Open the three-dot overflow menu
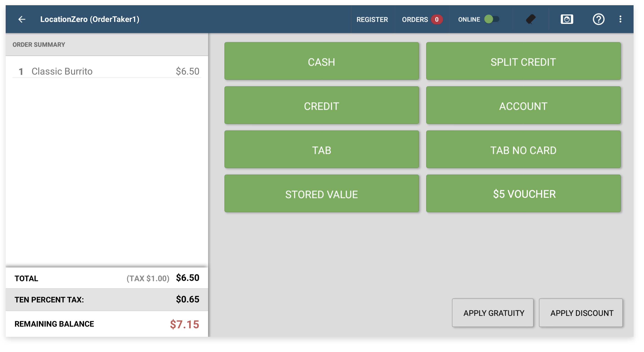This screenshot has width=644, height=352. 620,19
